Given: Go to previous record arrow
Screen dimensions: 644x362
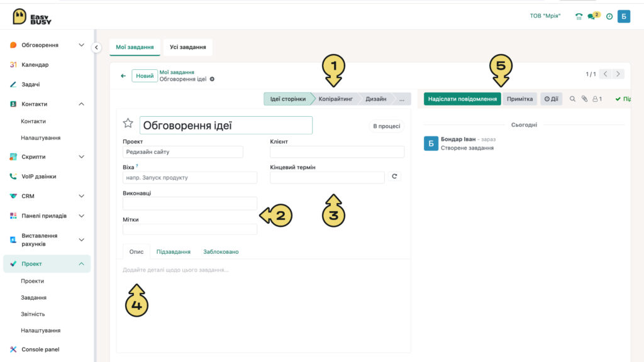Looking at the screenshot, I should pos(606,74).
